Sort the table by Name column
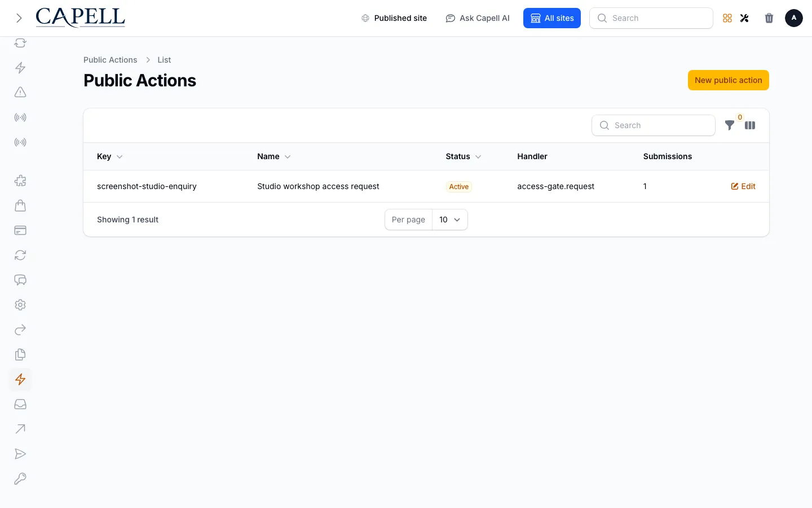This screenshot has height=508, width=812. point(274,156)
